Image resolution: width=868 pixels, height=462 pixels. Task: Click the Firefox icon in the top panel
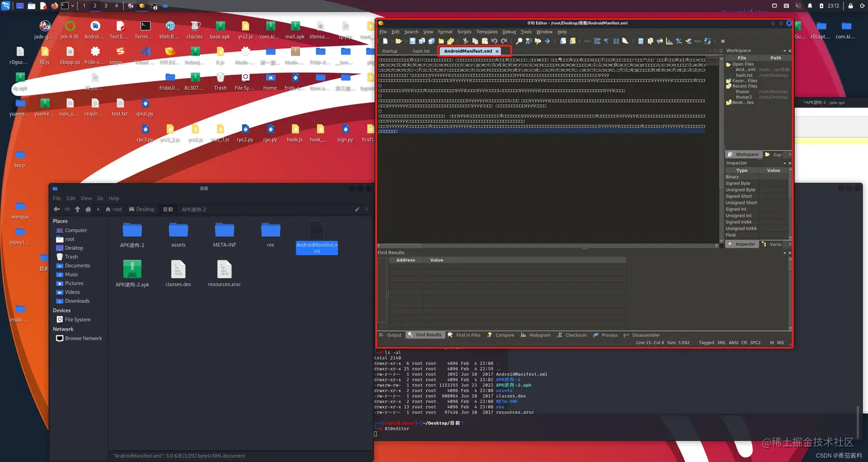[x=55, y=6]
